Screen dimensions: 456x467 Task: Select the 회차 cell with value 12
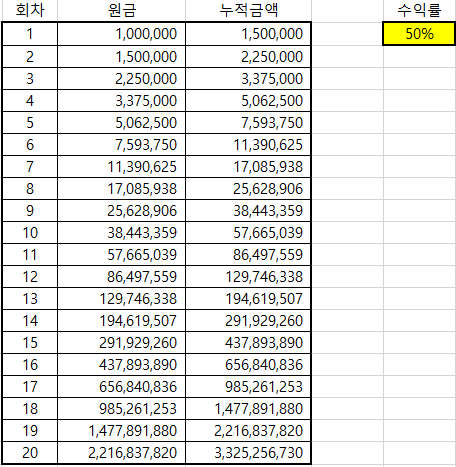click(x=30, y=277)
